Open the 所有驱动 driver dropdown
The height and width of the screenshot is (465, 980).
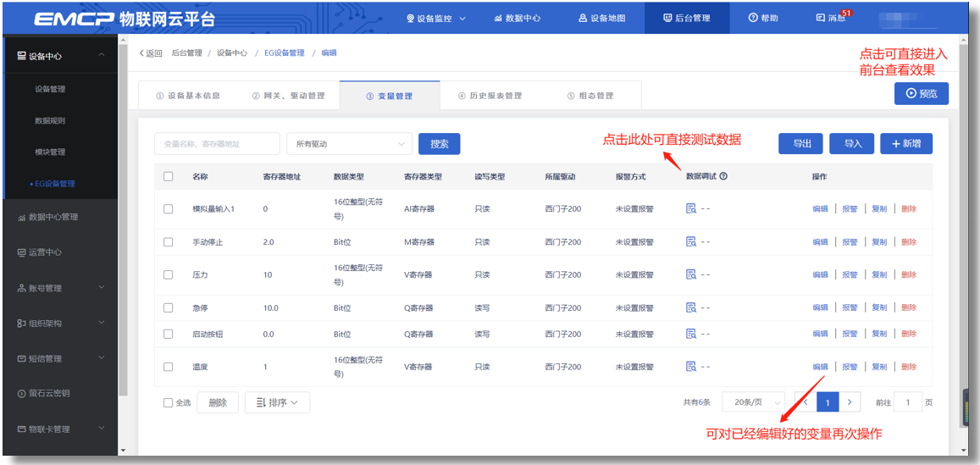[349, 144]
